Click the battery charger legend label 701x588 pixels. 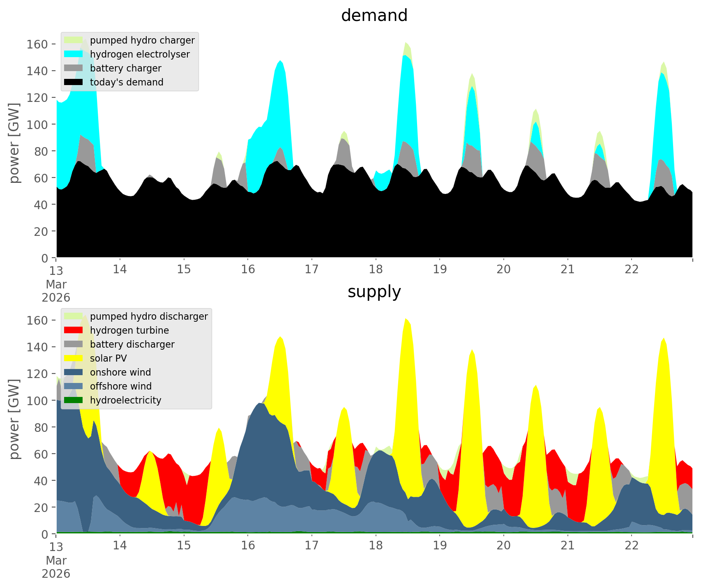[125, 68]
